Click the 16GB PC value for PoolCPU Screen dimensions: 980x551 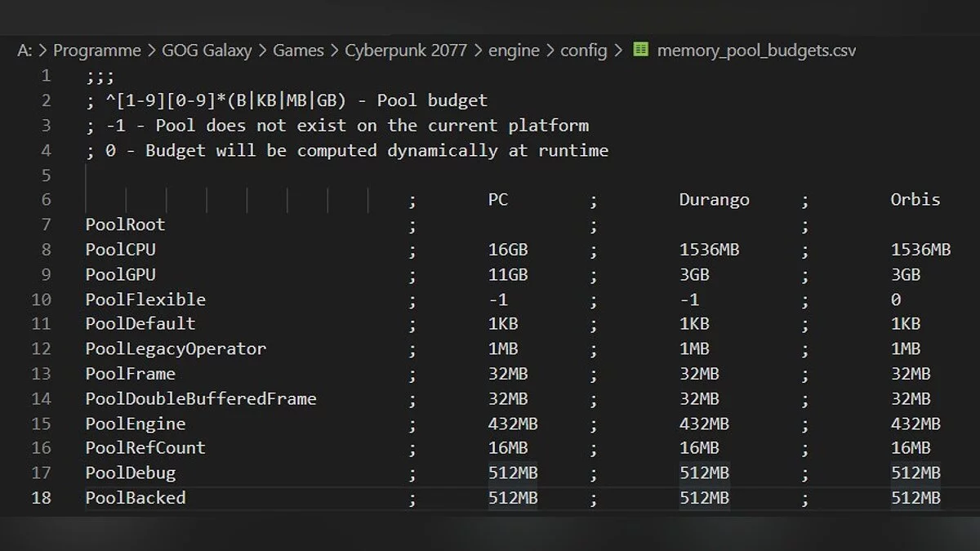tap(508, 250)
